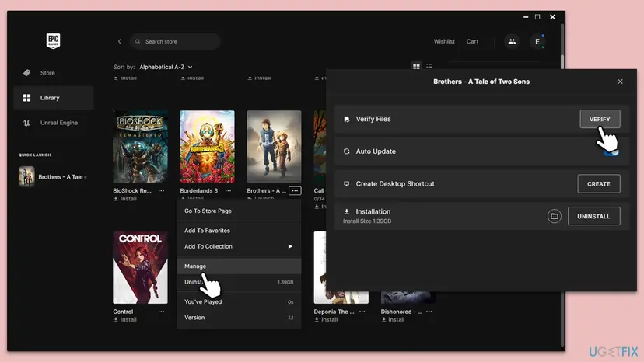
Task: Open the Sort by Alphabetical A-Z dropdown
Action: tap(166, 67)
